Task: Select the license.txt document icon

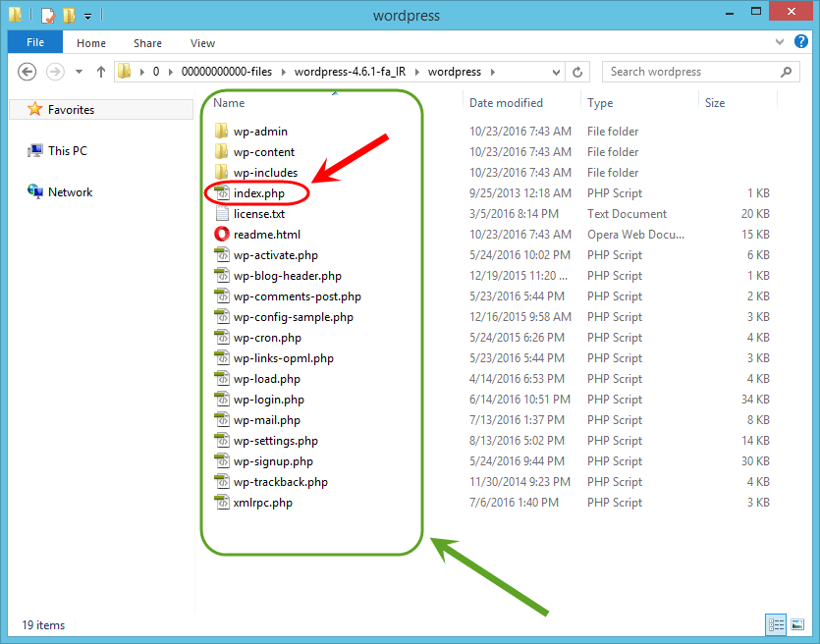Action: point(222,213)
